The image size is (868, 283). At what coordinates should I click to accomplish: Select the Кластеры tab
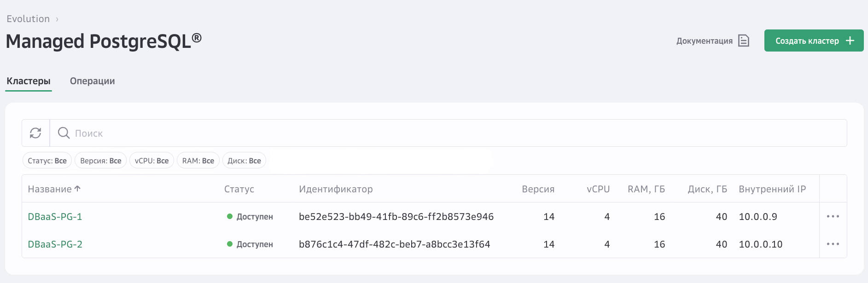29,81
